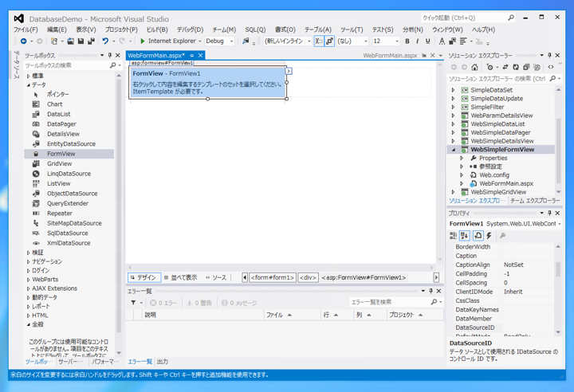Click the Properties grid vertical scrollbar
Viewport: 574px width, 392px height.
(558, 289)
